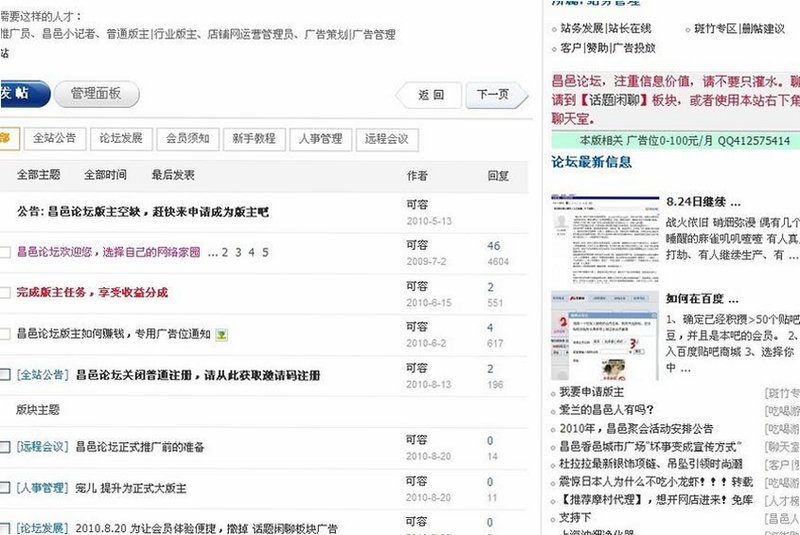Select the 人事管理 category tab

pos(320,139)
